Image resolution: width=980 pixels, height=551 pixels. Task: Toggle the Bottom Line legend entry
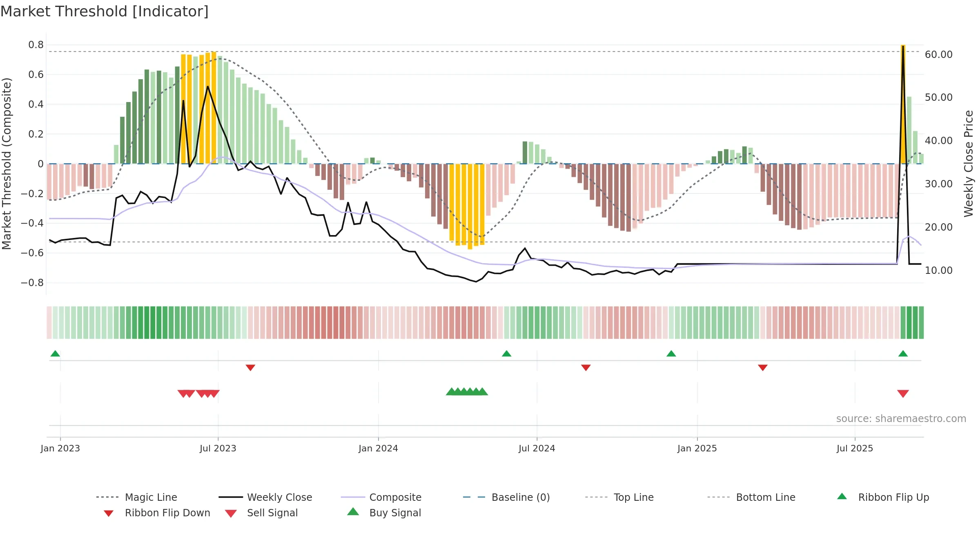[x=751, y=497]
